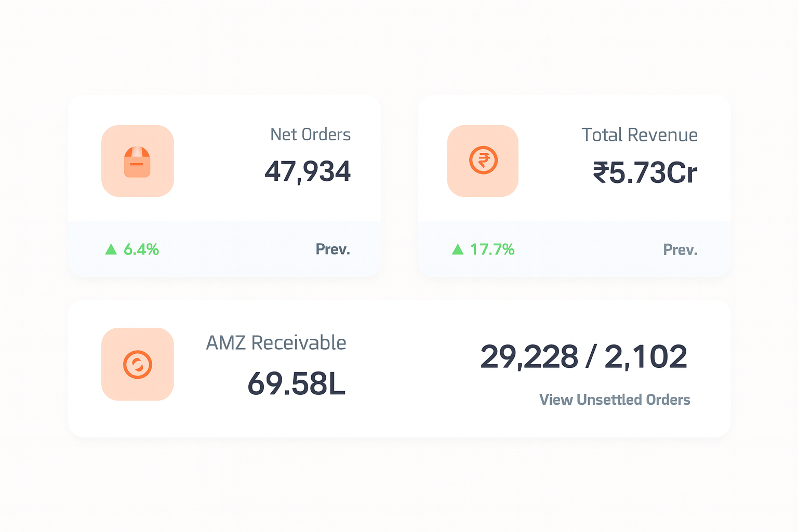Image resolution: width=798 pixels, height=532 pixels.
Task: Click the 29,228 number in unsettled figures
Action: pos(529,357)
